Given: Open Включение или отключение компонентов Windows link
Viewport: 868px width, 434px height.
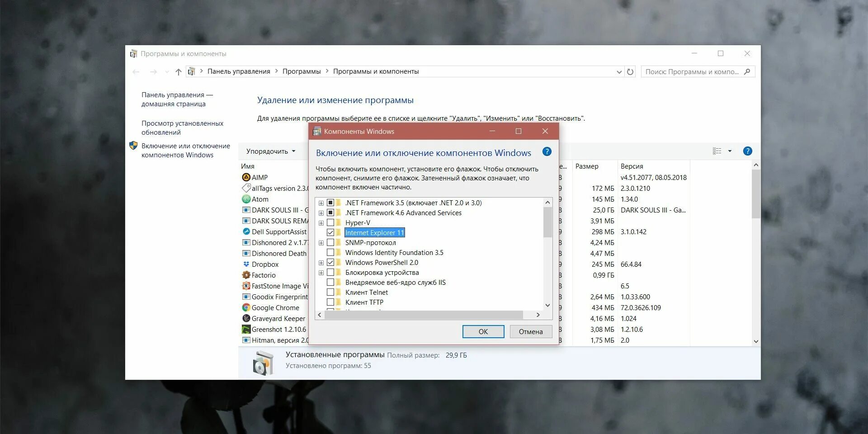Looking at the screenshot, I should pyautogui.click(x=186, y=151).
